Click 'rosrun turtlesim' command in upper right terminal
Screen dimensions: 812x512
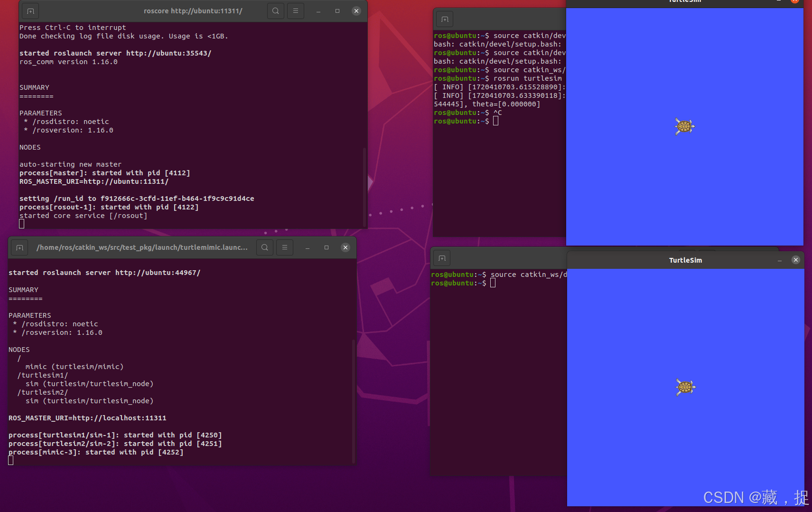528,78
